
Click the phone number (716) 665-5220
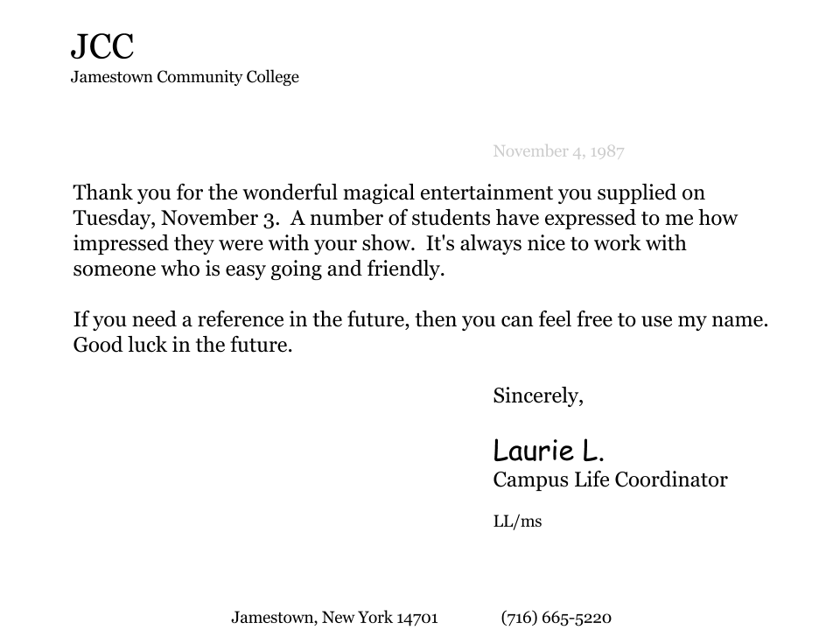click(556, 618)
